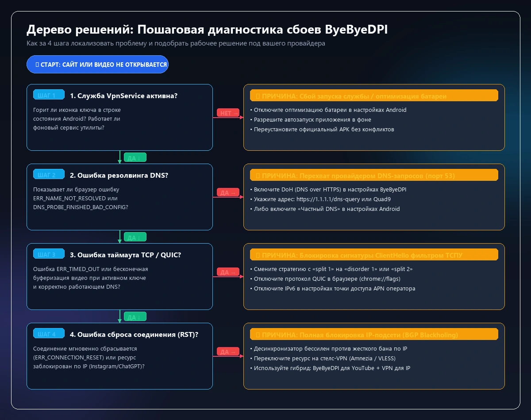Screen dimensions: 531x420
Task: Click heading 2. Ошибка резолвинга DNS?
Action: tap(119, 176)
